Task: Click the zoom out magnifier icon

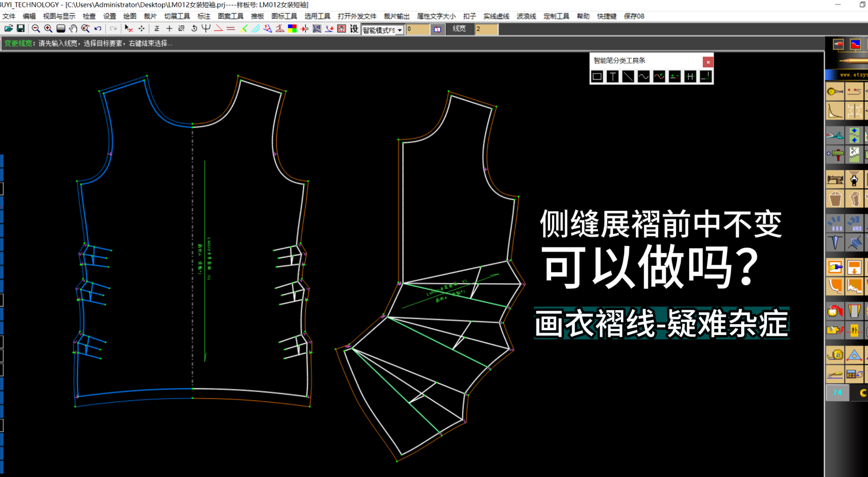Action: (35, 28)
